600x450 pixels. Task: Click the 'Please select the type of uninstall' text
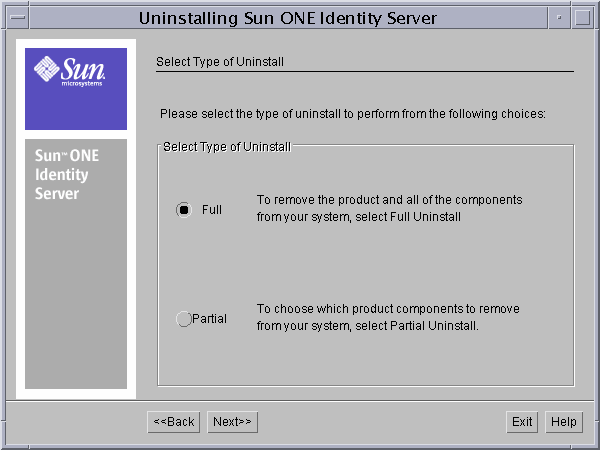click(352, 114)
